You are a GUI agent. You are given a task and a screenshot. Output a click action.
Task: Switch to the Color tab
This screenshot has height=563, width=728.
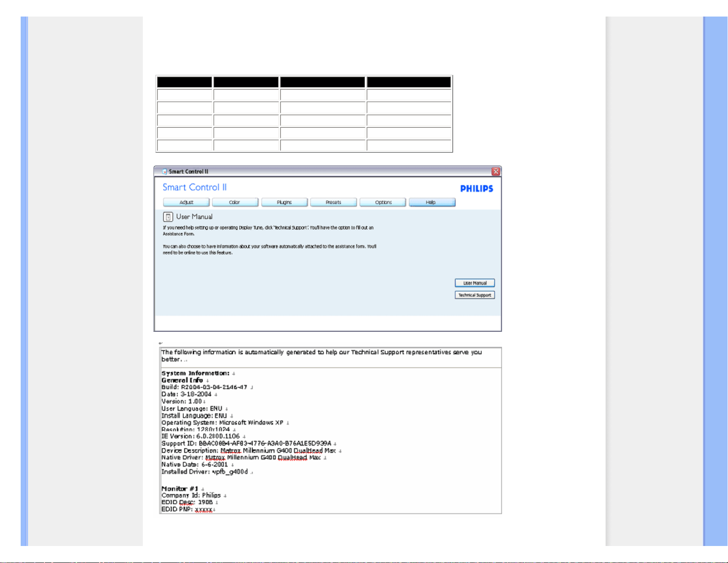pyautogui.click(x=235, y=202)
